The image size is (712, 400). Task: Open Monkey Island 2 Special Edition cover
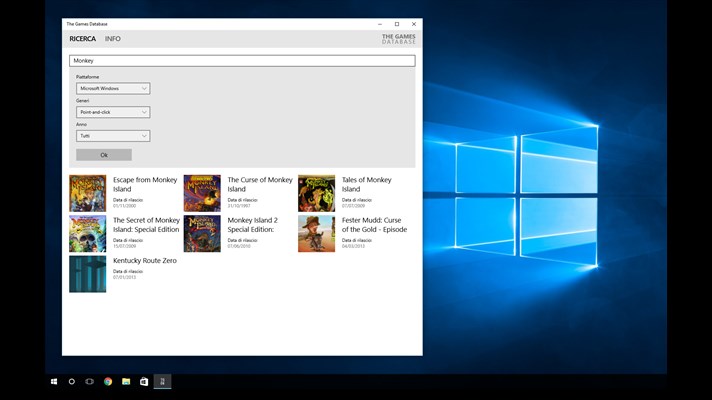point(202,234)
